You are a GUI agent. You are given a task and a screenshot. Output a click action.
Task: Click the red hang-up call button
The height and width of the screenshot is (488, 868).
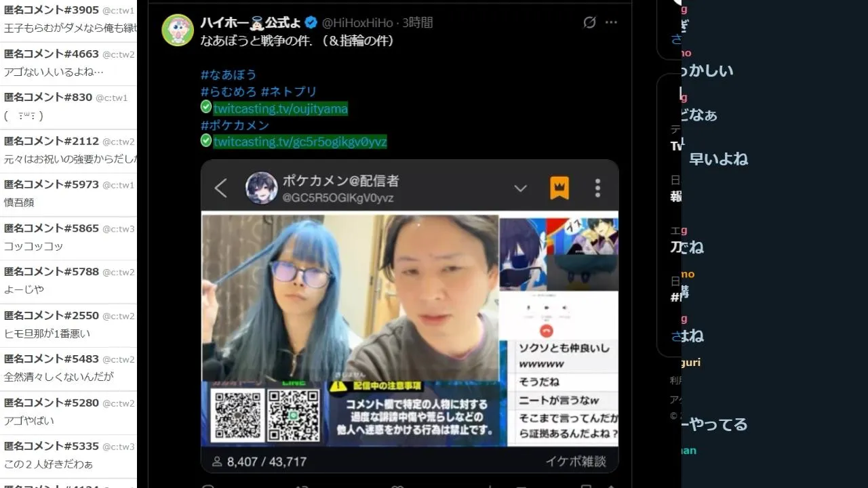click(547, 331)
